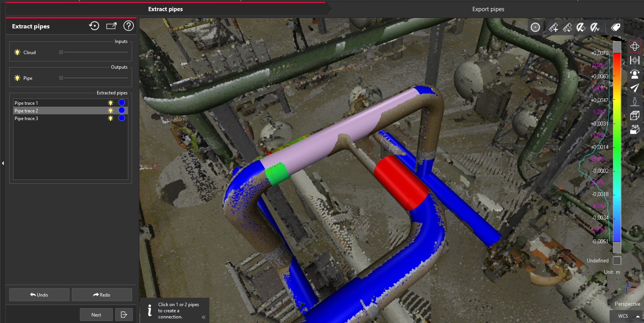
Task: Toggle Cloud visibility light bulb
Action: (x=17, y=52)
